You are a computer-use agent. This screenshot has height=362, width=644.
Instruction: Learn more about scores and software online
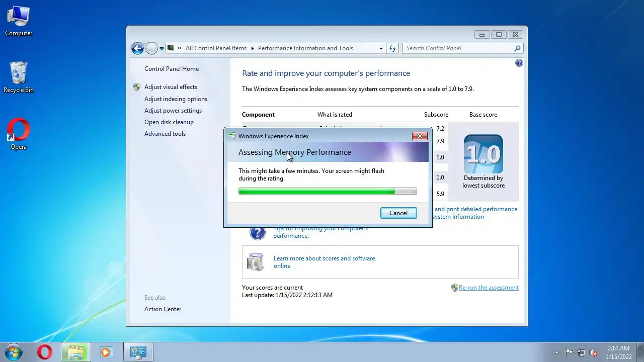tap(324, 262)
